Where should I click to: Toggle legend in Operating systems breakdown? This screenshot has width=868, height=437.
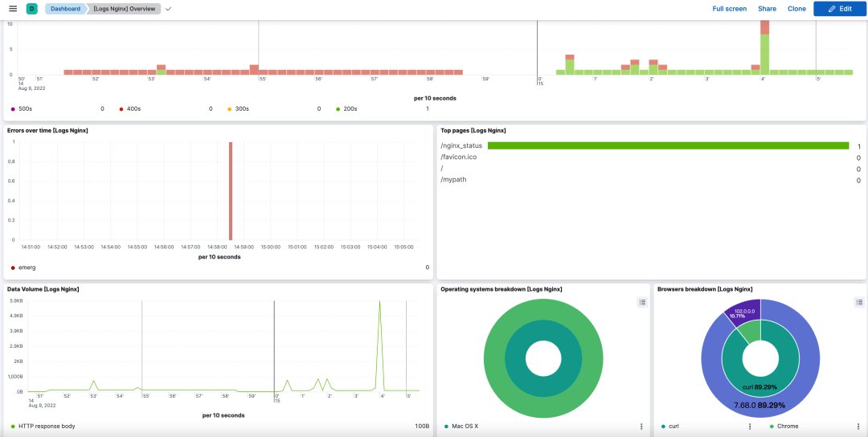pos(641,302)
